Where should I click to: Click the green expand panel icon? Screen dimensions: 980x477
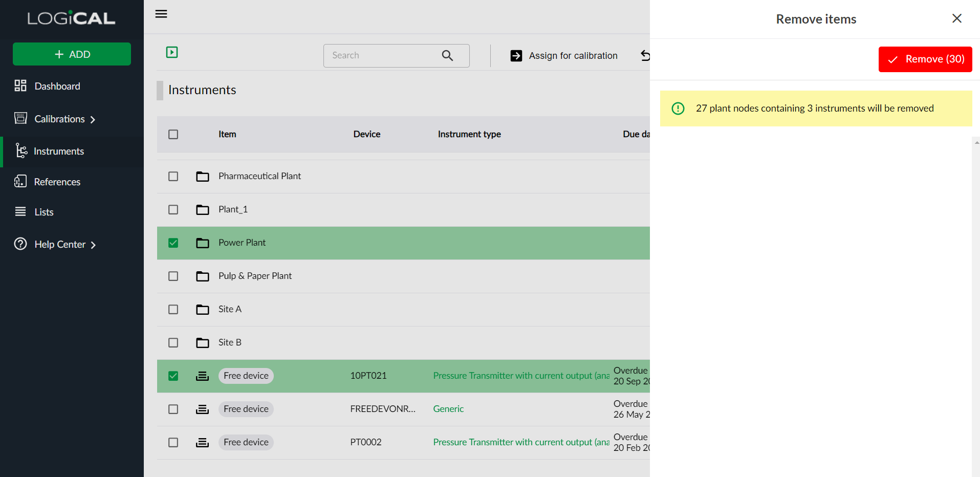click(x=172, y=52)
